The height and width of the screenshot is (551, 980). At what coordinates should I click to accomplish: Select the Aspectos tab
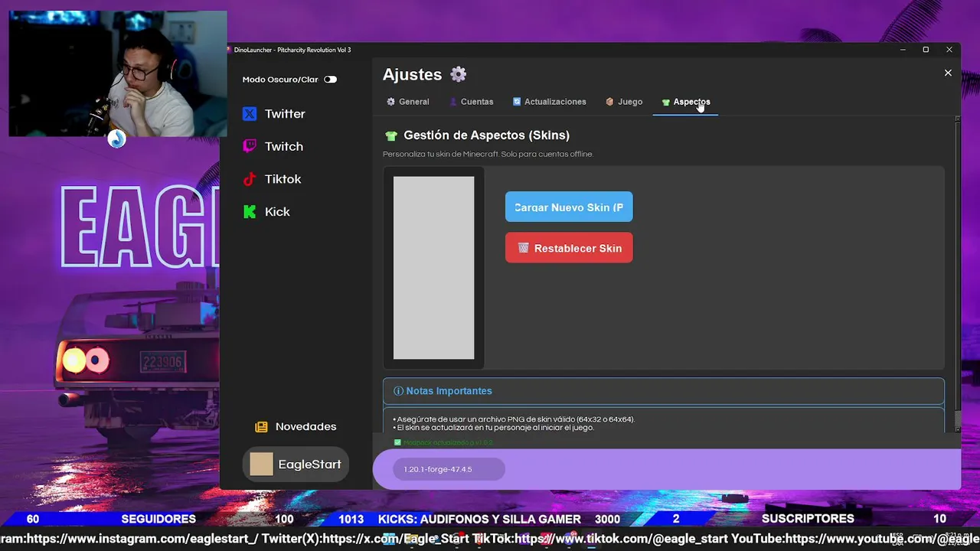point(685,102)
